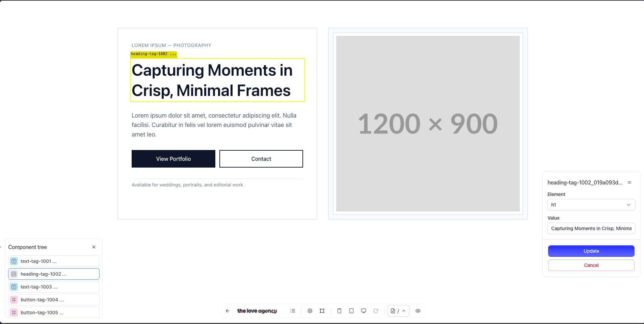Click the back arrow in bottom toolbar

point(227,311)
